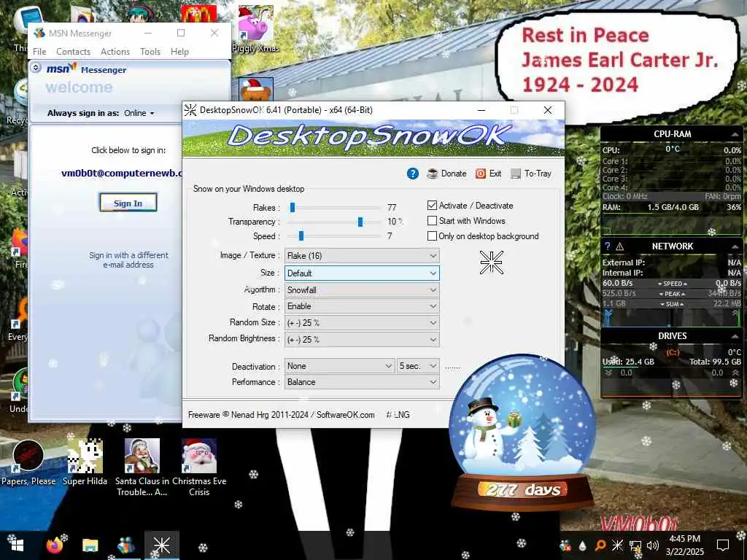Viewport: 747px width, 560px height.
Task: Click the vm0b0t e-mail address in MSN Messenger
Action: [122, 174]
